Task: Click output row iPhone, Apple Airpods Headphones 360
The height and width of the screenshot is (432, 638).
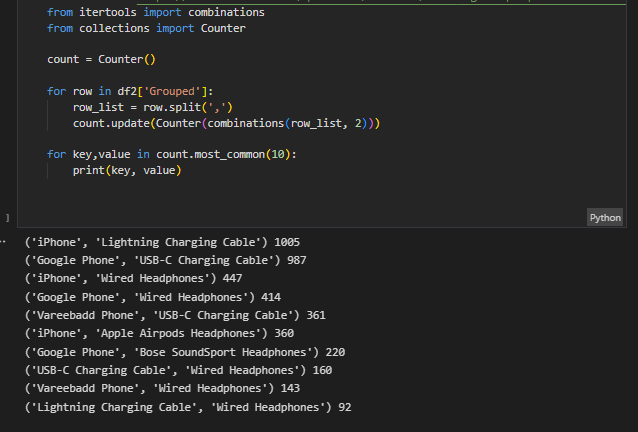Action: (x=159, y=333)
